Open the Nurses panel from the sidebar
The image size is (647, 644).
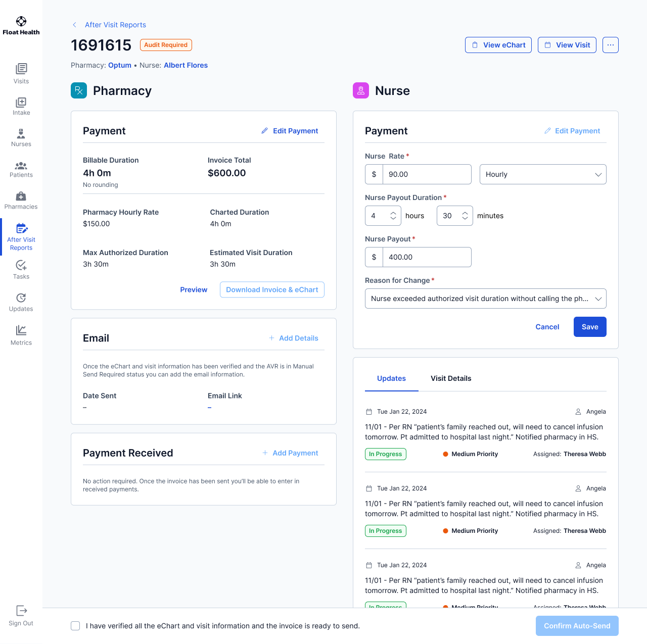[21, 137]
